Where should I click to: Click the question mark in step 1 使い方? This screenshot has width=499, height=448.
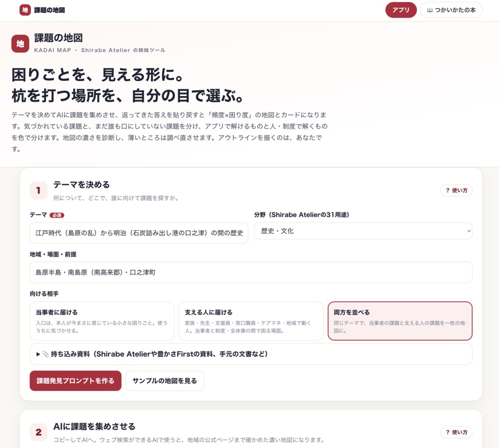click(x=447, y=190)
